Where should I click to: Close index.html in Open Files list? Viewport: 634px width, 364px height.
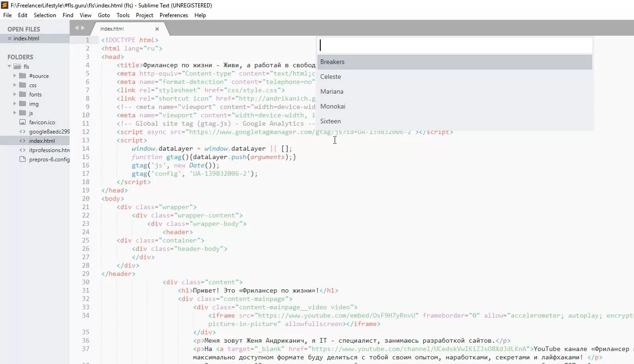(x=10, y=38)
